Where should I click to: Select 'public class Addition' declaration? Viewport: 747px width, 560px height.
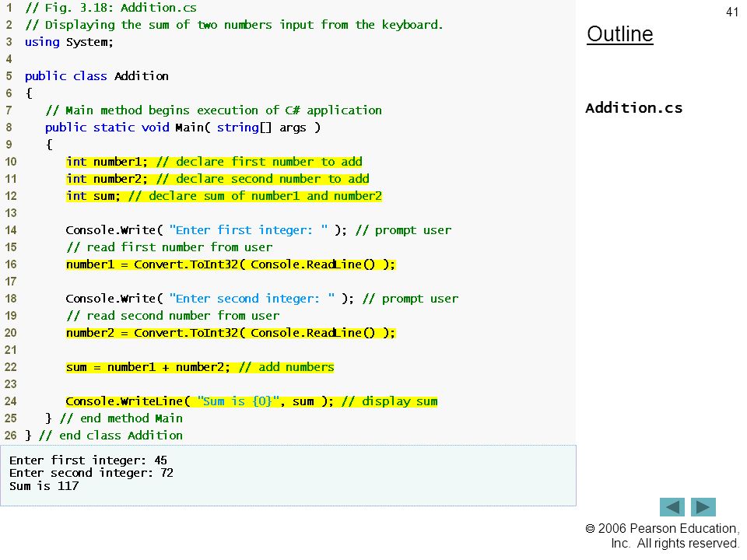[96, 76]
